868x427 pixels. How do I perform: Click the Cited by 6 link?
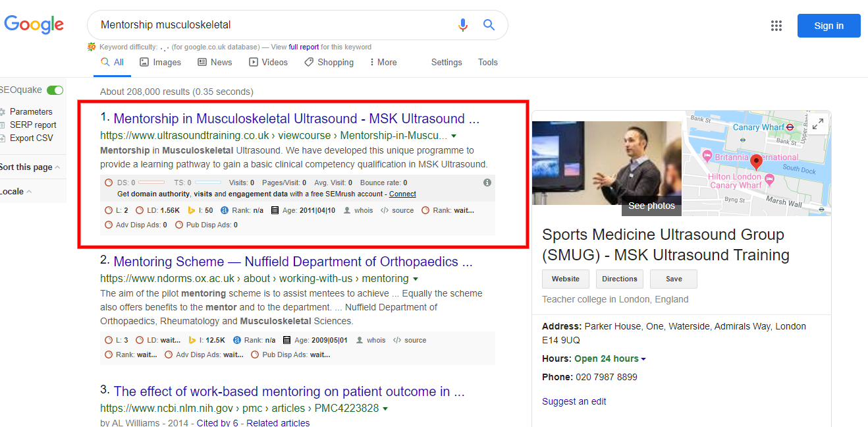tap(217, 422)
